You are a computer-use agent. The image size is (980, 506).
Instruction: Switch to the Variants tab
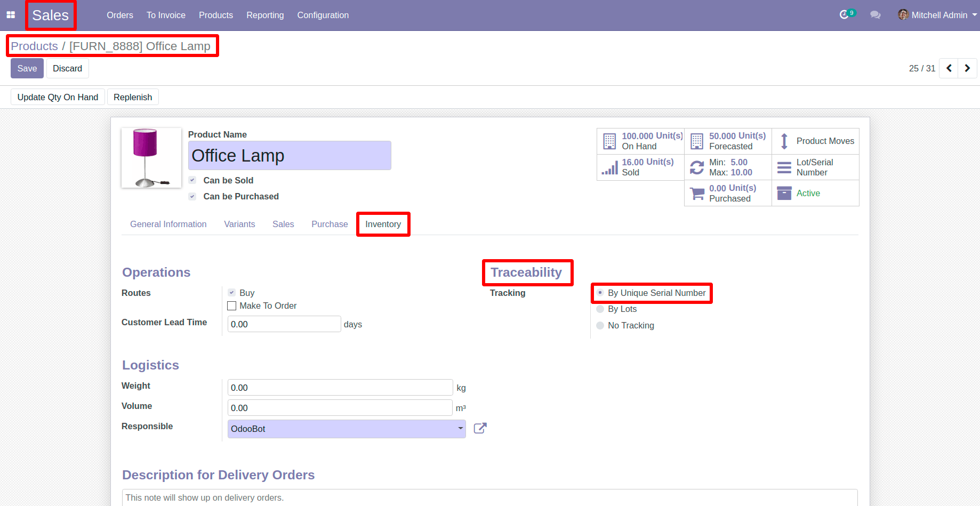(x=239, y=224)
